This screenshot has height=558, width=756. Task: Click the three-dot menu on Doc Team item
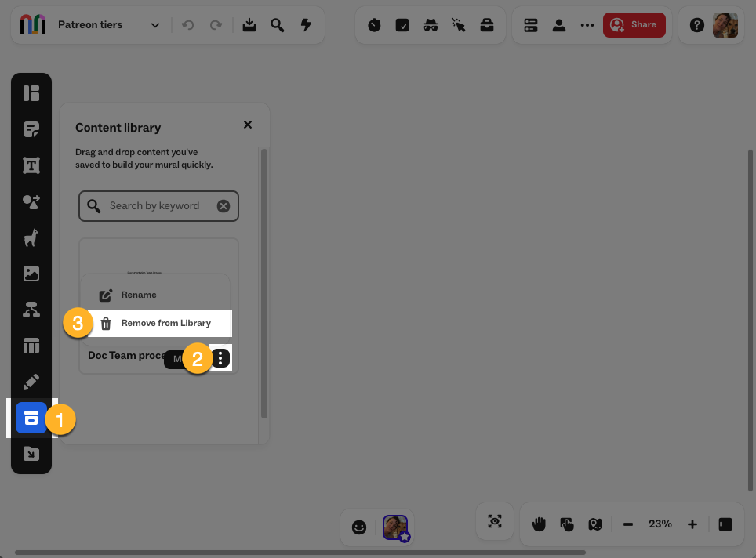pyautogui.click(x=220, y=358)
